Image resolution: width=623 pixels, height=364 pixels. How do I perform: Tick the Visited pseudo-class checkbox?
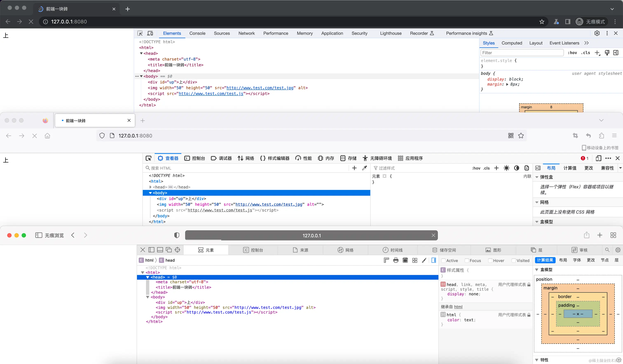click(x=514, y=260)
